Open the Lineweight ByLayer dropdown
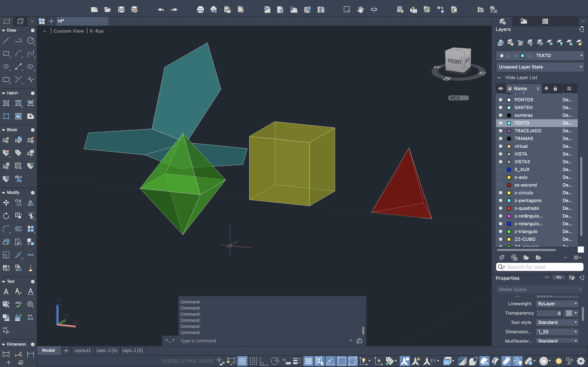The height and width of the screenshot is (367, 588). coord(557,304)
